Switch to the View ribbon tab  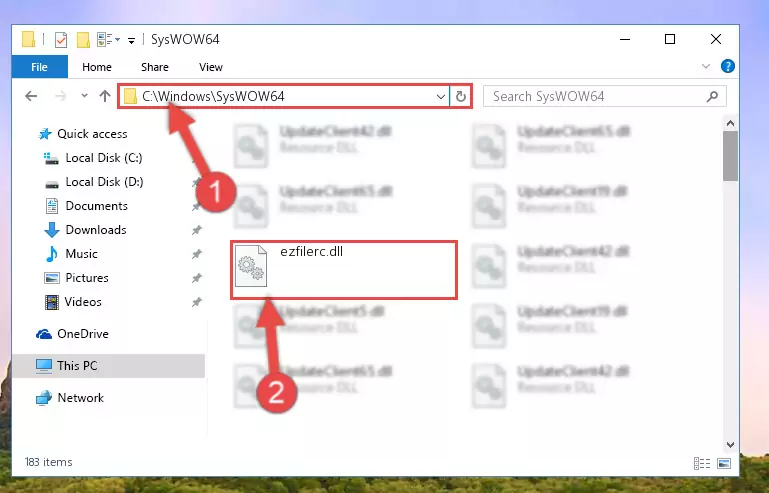click(211, 67)
